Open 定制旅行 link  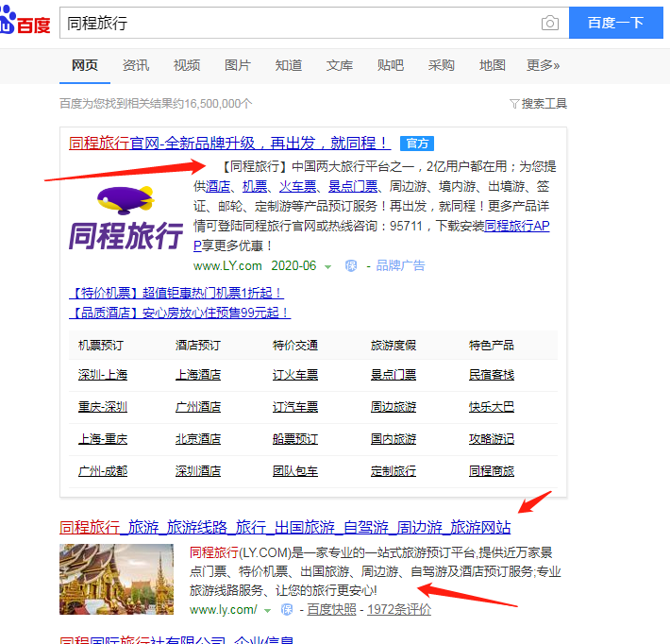[x=394, y=471]
